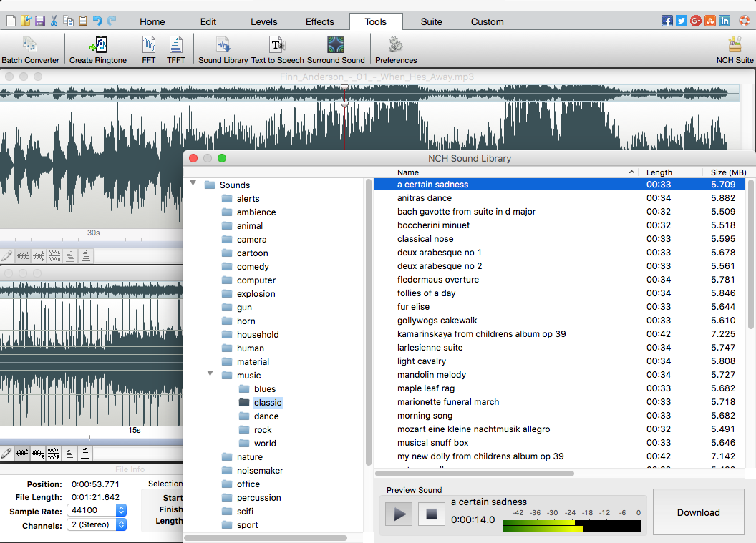
Task: Stop the preview sound
Action: (432, 514)
